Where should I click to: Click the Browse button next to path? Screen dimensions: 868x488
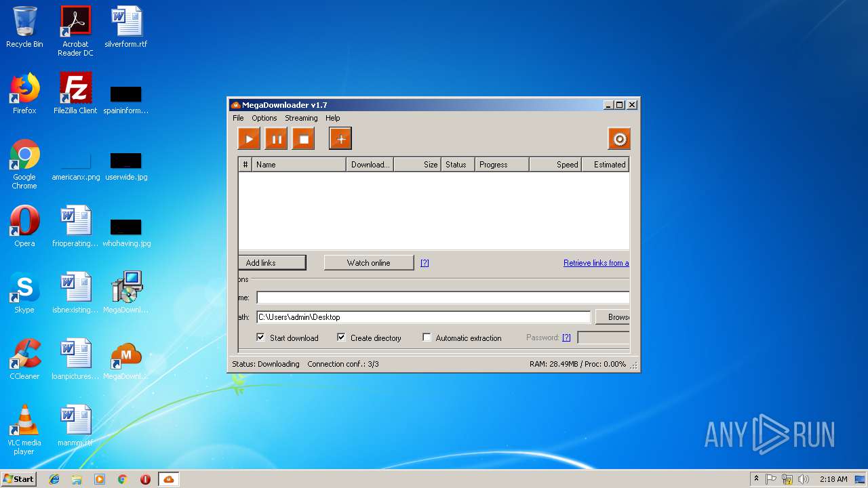pos(612,317)
